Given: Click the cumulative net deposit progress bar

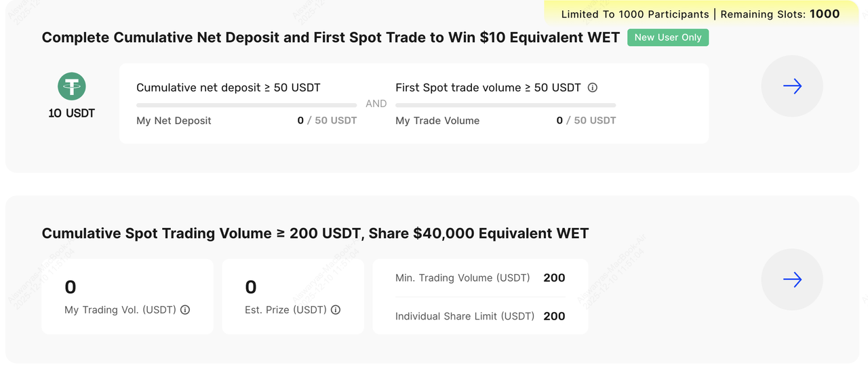Looking at the screenshot, I should (x=246, y=105).
